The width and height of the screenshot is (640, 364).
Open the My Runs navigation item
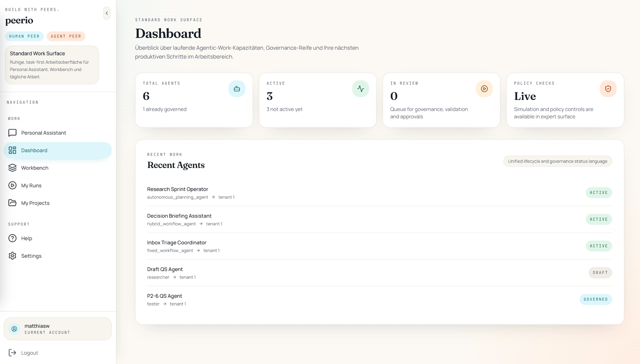tap(58, 185)
